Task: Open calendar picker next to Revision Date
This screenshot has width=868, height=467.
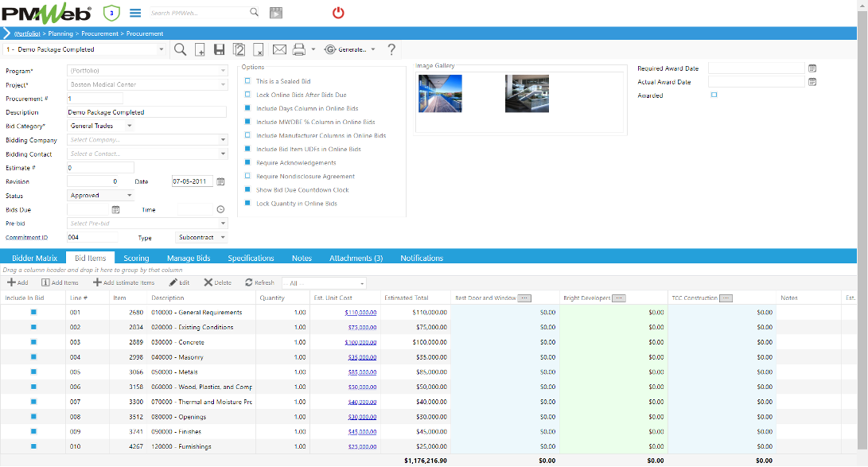Action: (x=220, y=181)
